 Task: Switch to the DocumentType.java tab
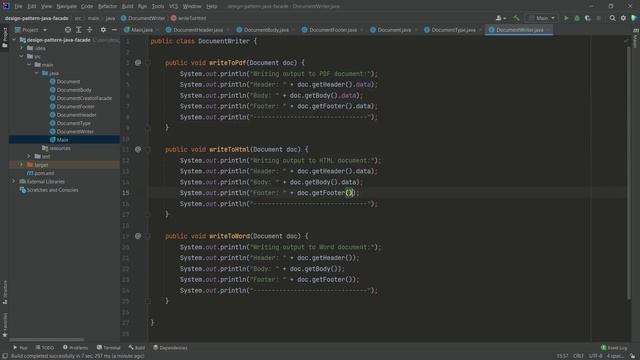pyautogui.click(x=453, y=30)
